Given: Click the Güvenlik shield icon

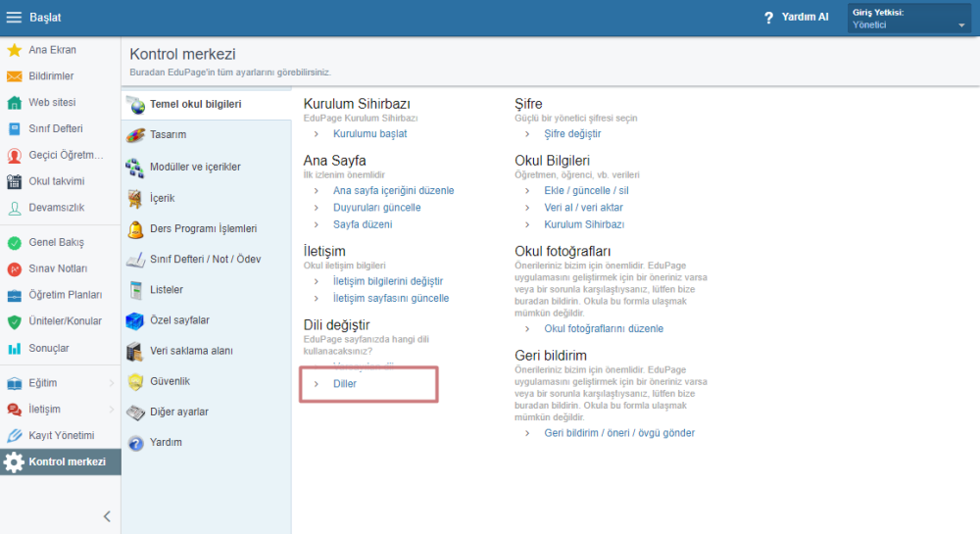Looking at the screenshot, I should pyautogui.click(x=135, y=381).
